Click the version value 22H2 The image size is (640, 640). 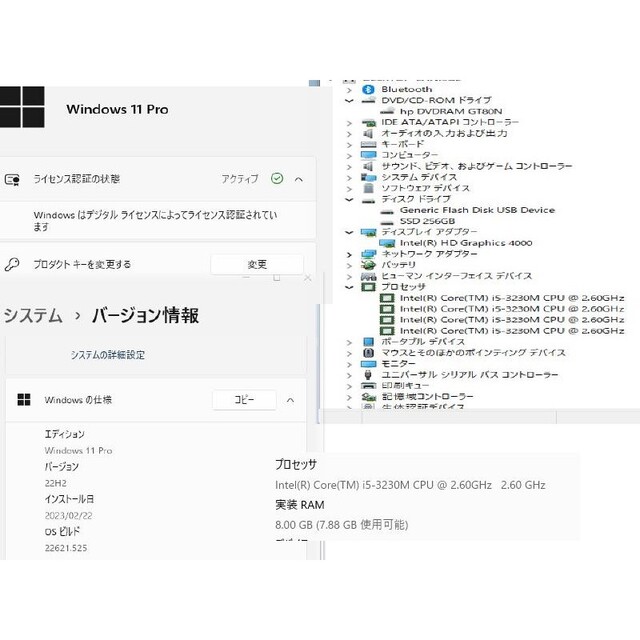coord(56,483)
